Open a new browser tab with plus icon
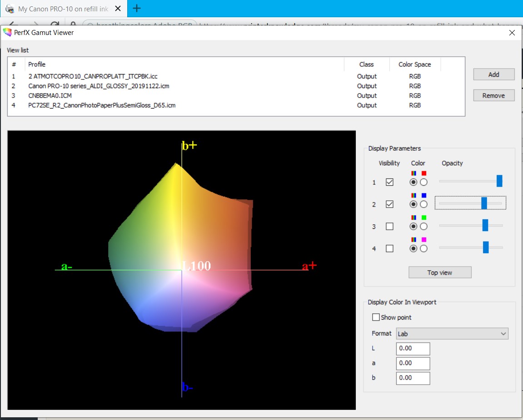Screen dimensions: 523x420 click(136, 9)
